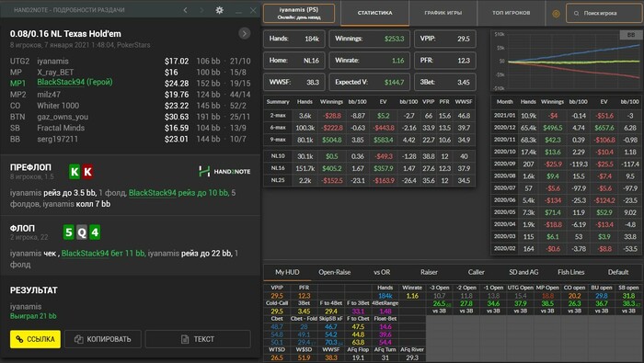Select the Raiser tab
The height and width of the screenshot is (363, 644).
429,272
